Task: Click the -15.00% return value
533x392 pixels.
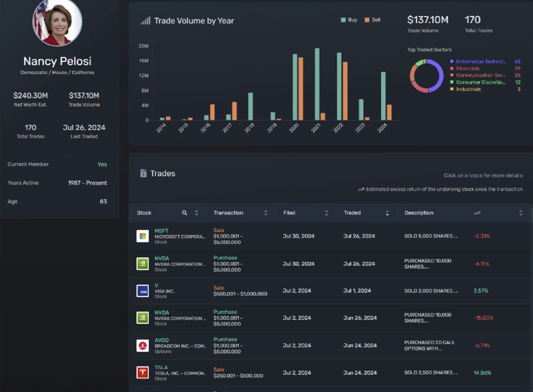Action: 483,318
